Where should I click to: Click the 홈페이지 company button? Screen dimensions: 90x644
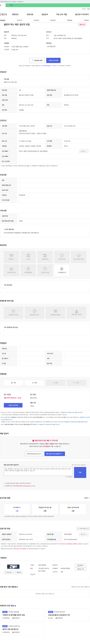tap(81, 565)
